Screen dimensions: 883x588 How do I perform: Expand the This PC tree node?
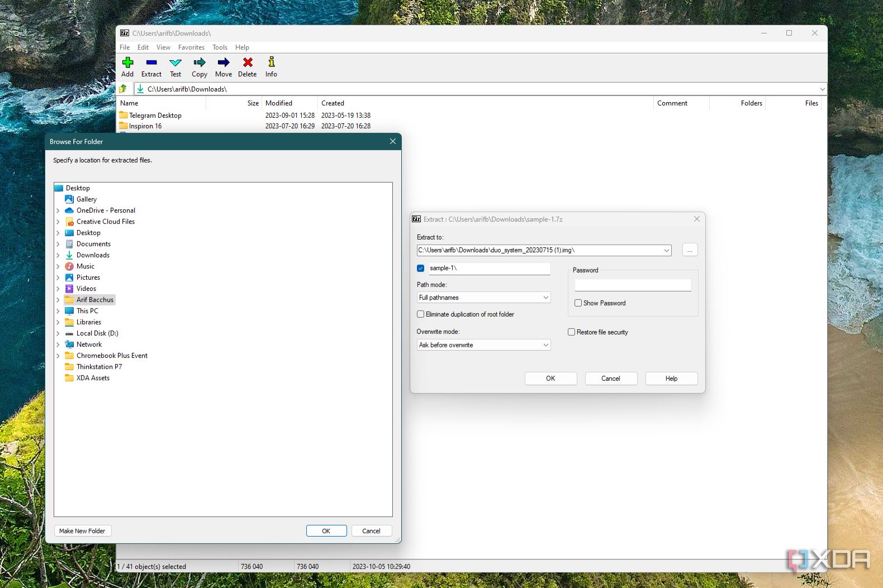(x=58, y=311)
